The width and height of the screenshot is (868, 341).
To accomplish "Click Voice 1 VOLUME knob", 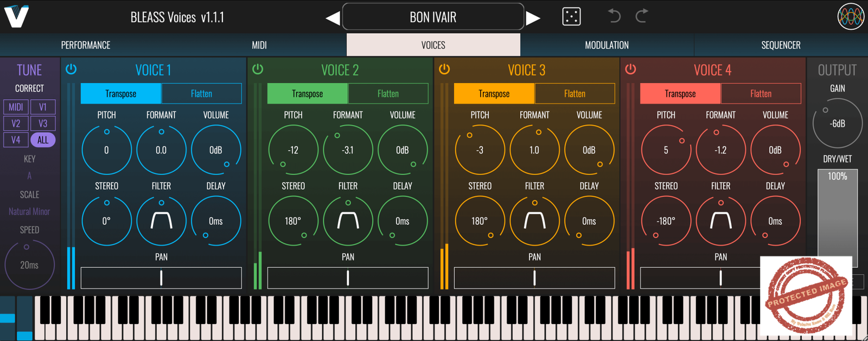I will [216, 150].
